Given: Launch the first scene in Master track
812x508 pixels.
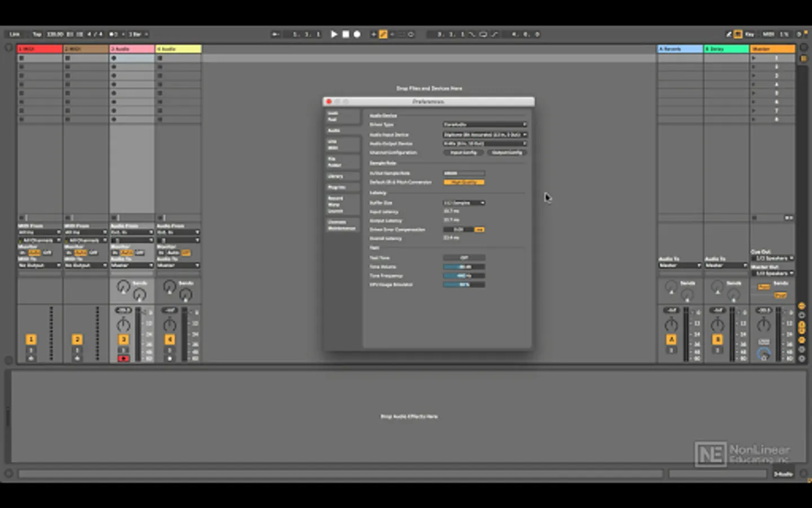Looking at the screenshot, I should [x=754, y=58].
